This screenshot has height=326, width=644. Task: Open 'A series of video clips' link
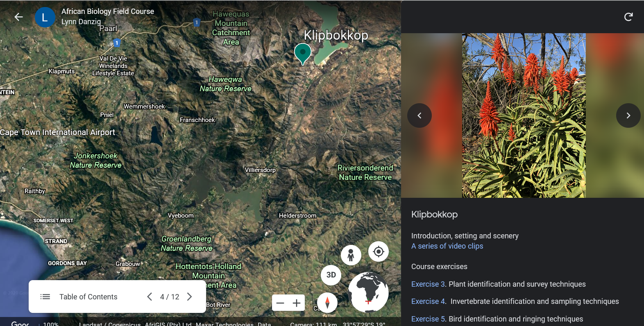point(447,246)
